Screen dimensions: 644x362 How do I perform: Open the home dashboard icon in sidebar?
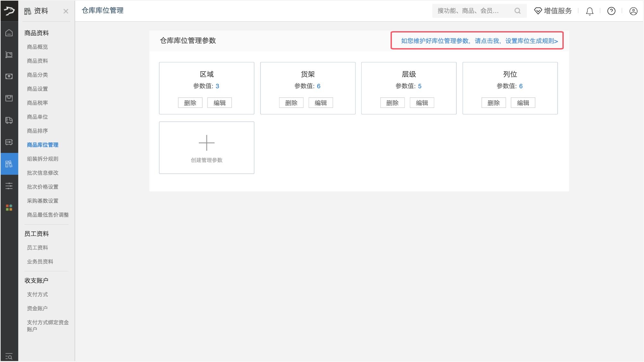pyautogui.click(x=9, y=32)
